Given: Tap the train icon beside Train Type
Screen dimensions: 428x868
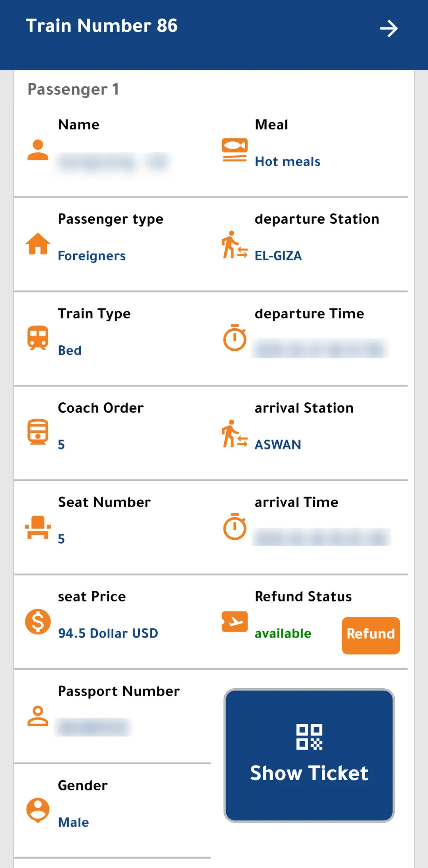Looking at the screenshot, I should point(38,338).
